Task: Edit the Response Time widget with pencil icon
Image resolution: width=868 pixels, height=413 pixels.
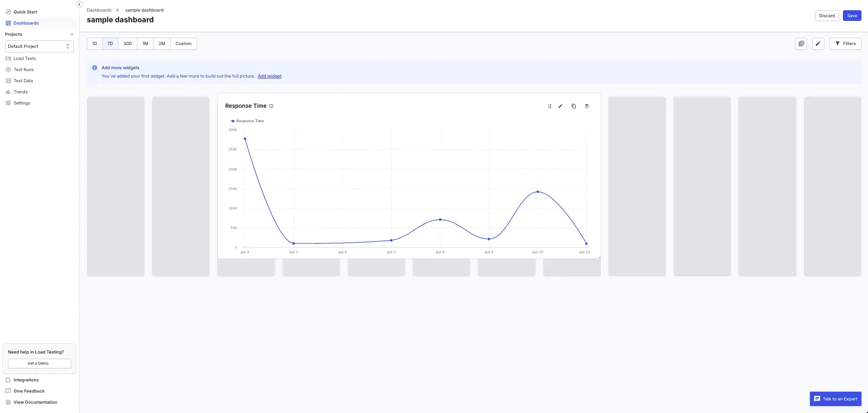Action: tap(560, 106)
